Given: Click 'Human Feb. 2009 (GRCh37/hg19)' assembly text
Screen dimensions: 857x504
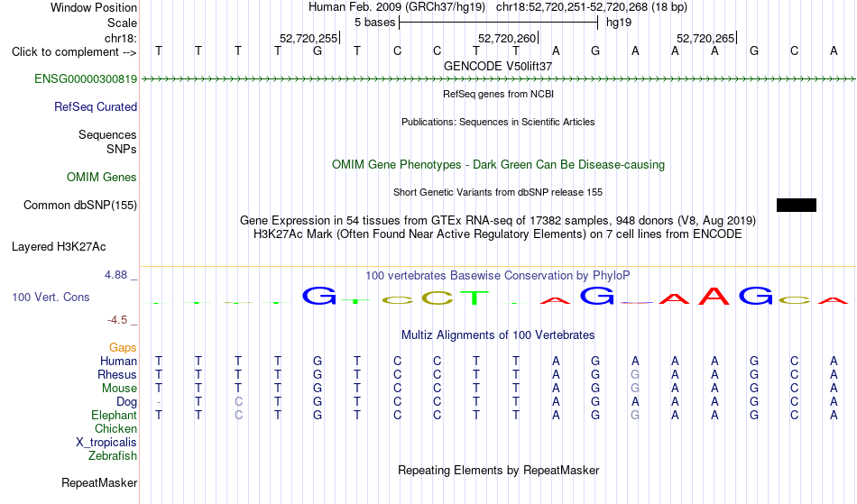Looking at the screenshot, I should pos(397,7).
